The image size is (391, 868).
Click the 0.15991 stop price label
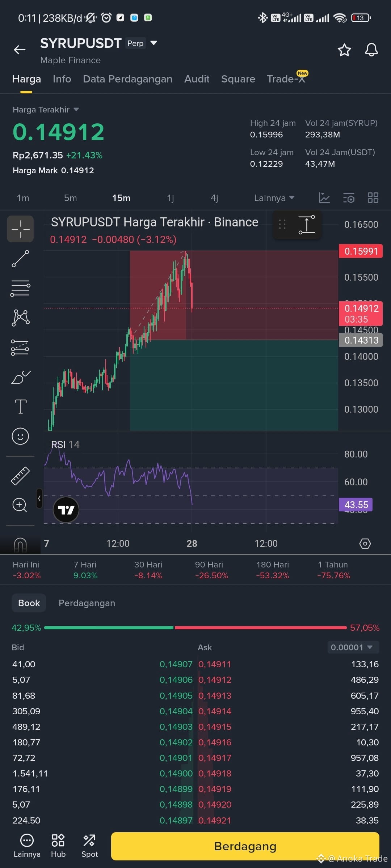(x=361, y=251)
